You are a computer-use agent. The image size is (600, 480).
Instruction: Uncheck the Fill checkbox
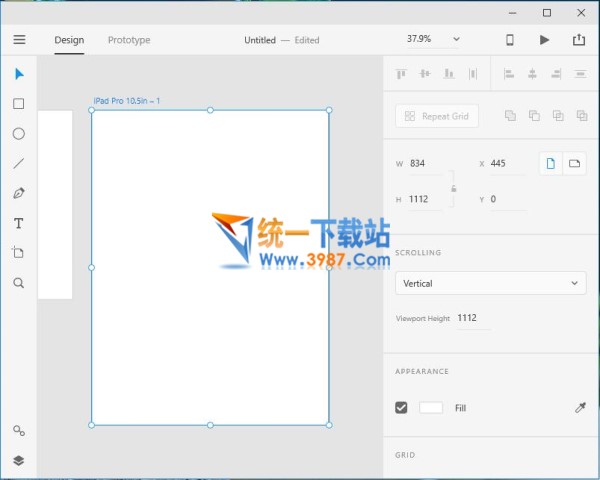click(x=402, y=408)
